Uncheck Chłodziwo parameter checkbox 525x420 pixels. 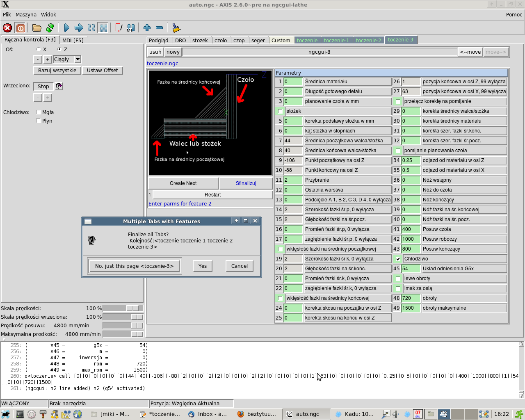(398, 259)
